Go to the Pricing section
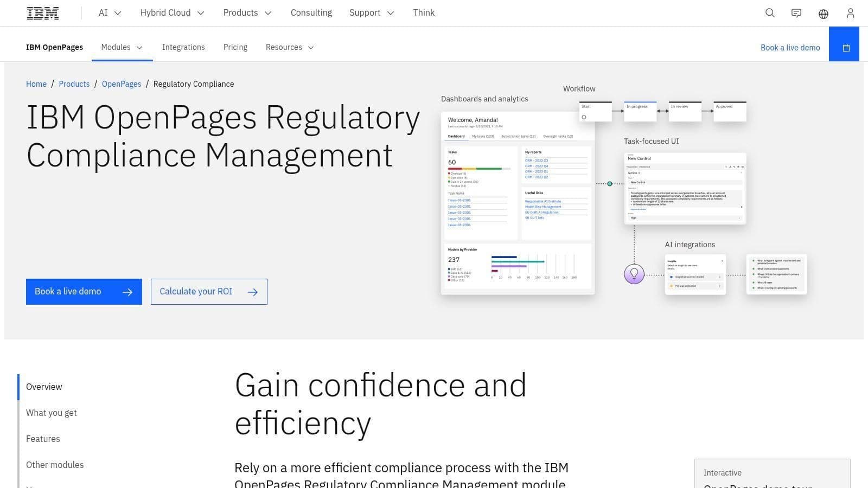The width and height of the screenshot is (868, 488). coord(235,47)
